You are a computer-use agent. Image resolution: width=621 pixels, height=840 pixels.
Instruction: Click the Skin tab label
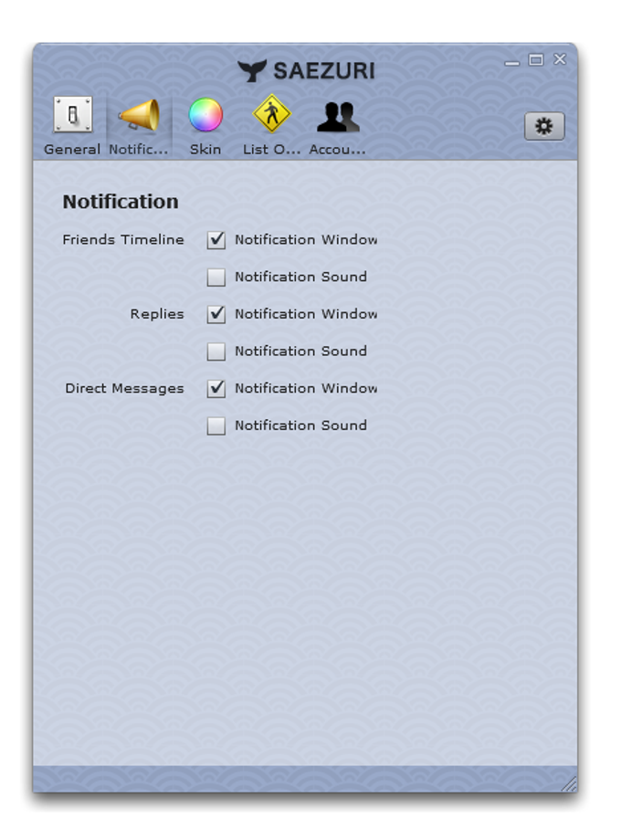pyautogui.click(x=205, y=150)
